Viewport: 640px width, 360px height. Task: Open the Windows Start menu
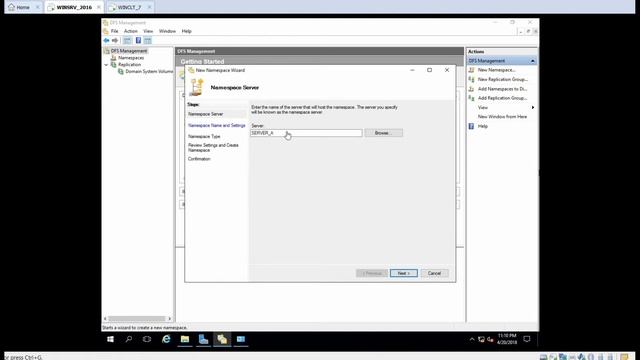pos(110,339)
